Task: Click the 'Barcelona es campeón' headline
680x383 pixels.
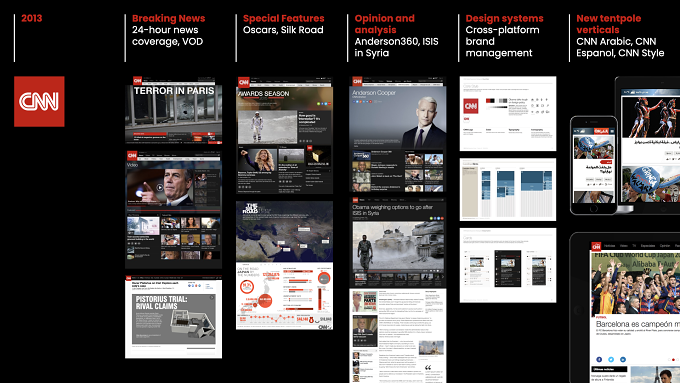Action: tap(637, 324)
